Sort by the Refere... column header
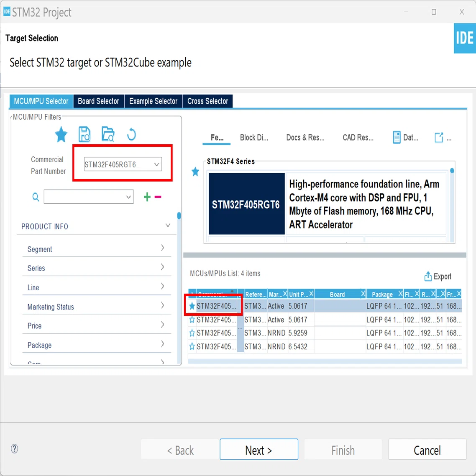Screen dimensions: 476x476 (256, 294)
